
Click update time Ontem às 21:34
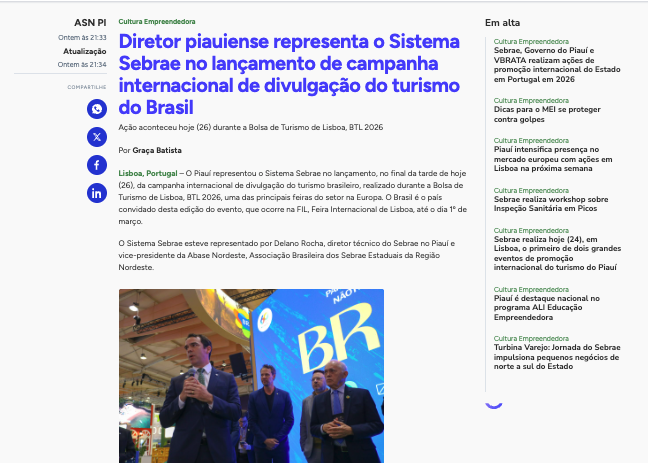coord(82,64)
